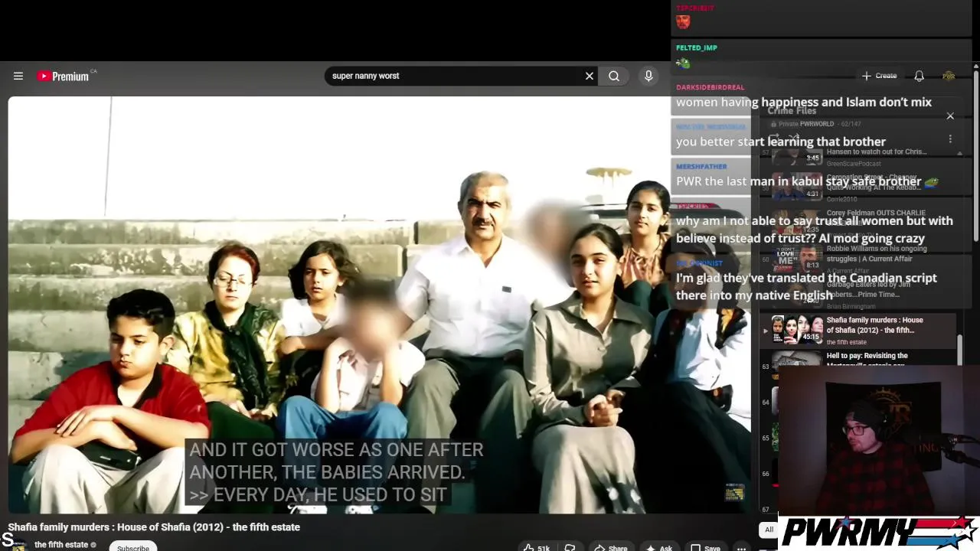
Task: Run the search with the magnifier button
Action: coord(614,76)
